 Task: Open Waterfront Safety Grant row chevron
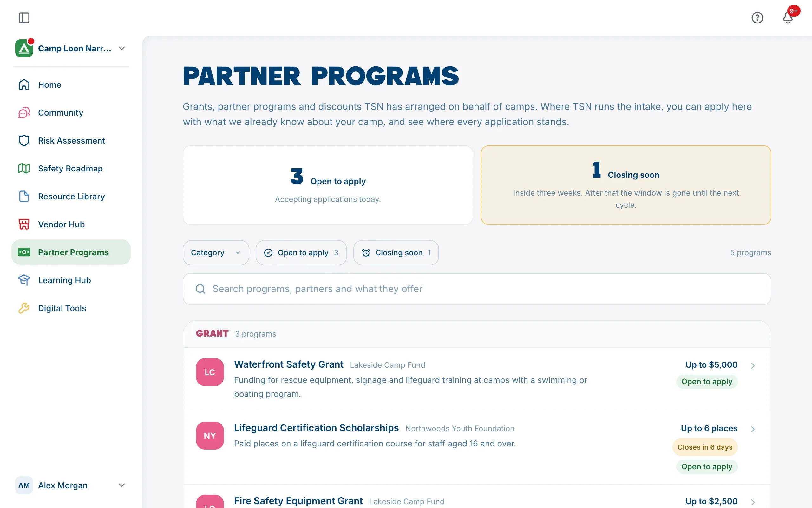pos(753,365)
